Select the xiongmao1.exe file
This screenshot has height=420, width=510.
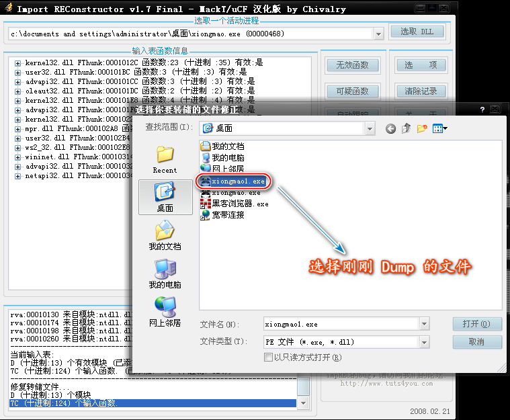(233, 181)
